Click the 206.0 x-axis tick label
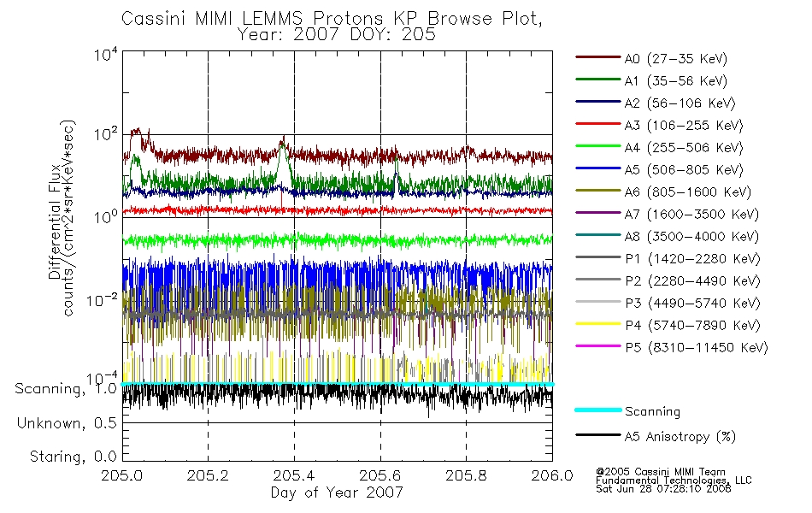Viewport: 812px width, 513px height. pos(552,475)
